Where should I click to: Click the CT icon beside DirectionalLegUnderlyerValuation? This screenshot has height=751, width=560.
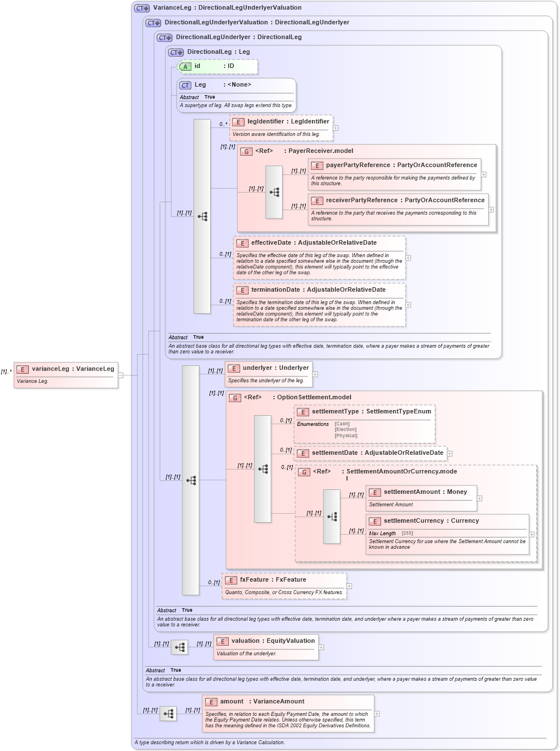coord(153,23)
